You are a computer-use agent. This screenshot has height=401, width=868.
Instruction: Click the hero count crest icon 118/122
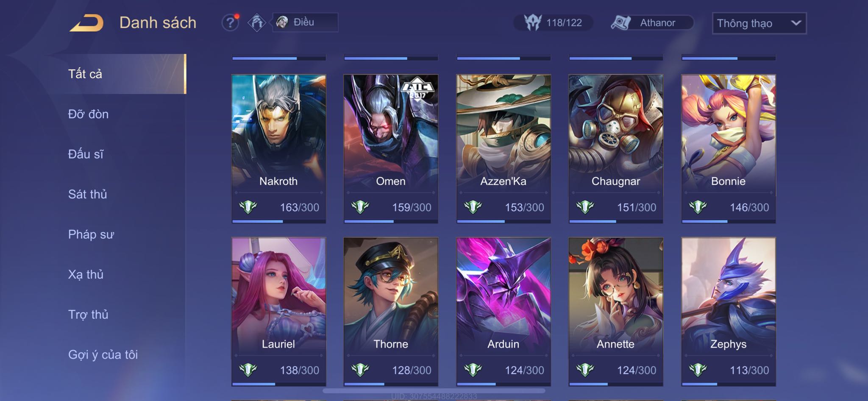click(x=533, y=22)
